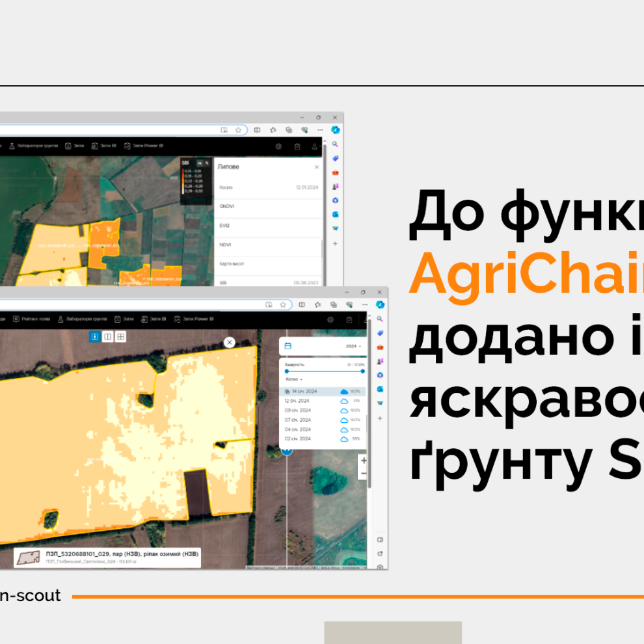Click the ПЗП_5320688101_029 field info card
Screen dimensions: 644x644
point(107,557)
